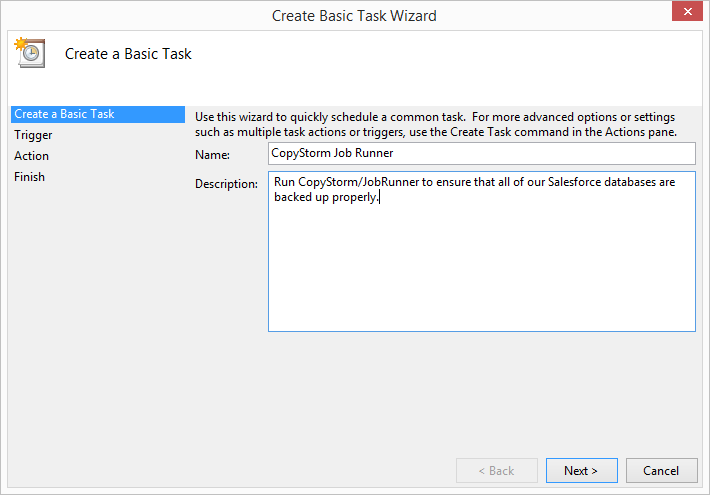Jump to the Finish step in sidebar

(29, 177)
